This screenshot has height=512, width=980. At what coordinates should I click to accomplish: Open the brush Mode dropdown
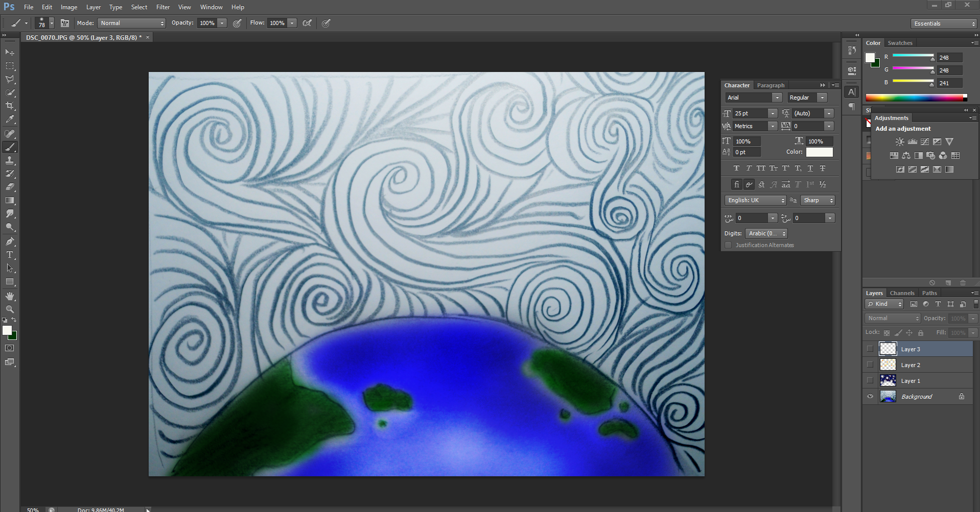coord(132,23)
